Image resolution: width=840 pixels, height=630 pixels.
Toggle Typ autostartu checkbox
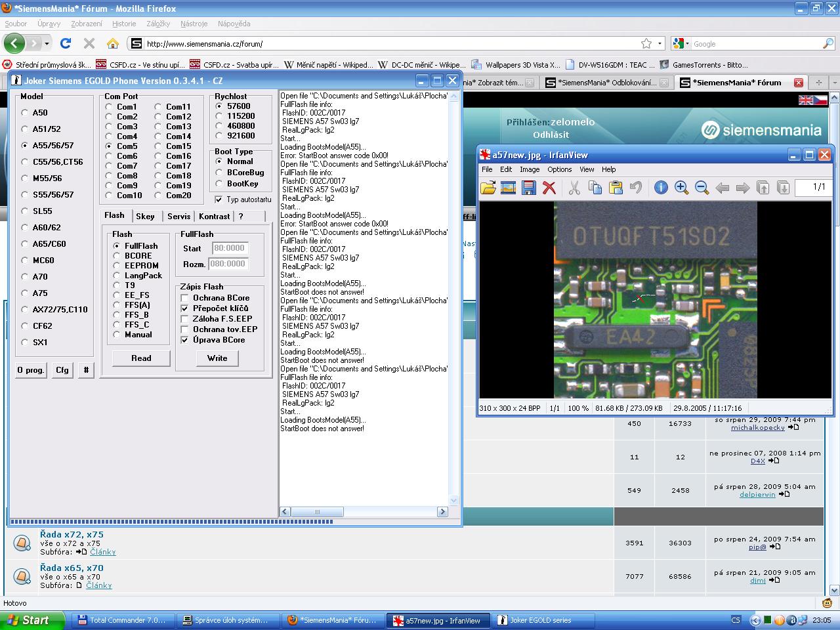pos(219,199)
